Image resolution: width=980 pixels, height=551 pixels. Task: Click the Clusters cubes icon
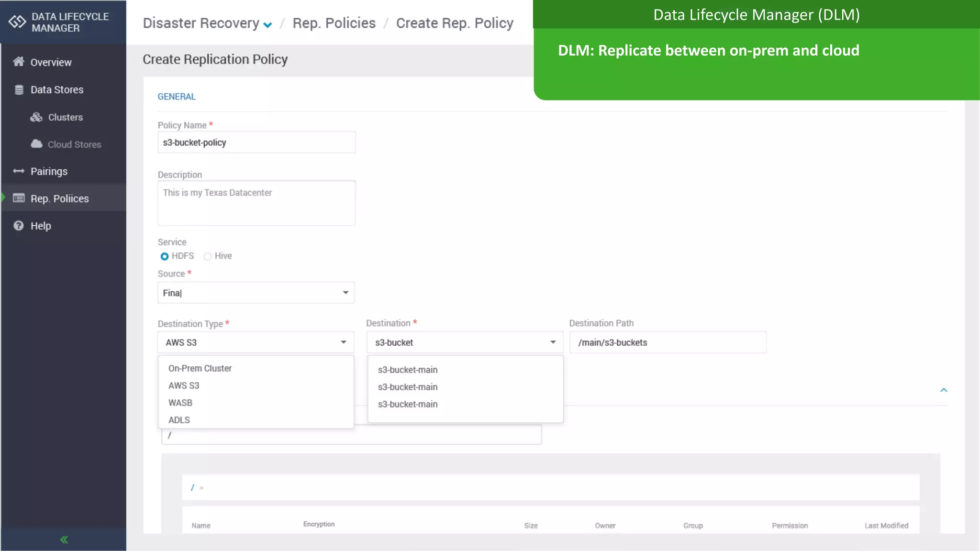pos(36,117)
